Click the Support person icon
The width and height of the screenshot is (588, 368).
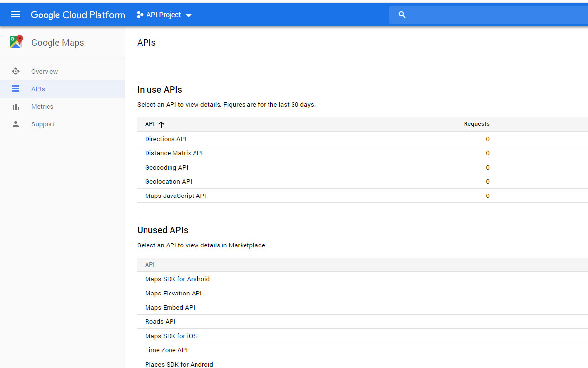[16, 124]
